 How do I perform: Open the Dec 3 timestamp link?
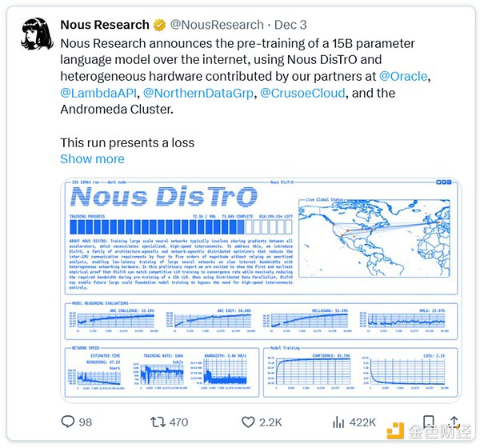point(295,25)
